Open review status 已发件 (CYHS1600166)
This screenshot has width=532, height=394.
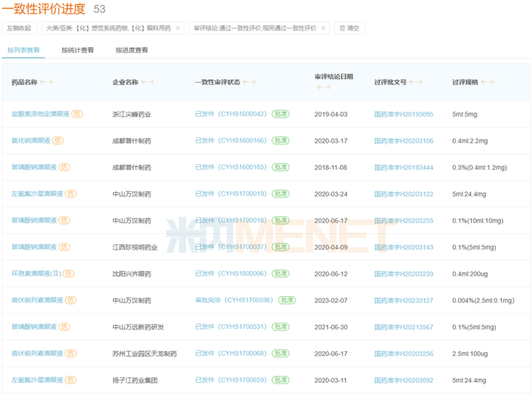[231, 140]
